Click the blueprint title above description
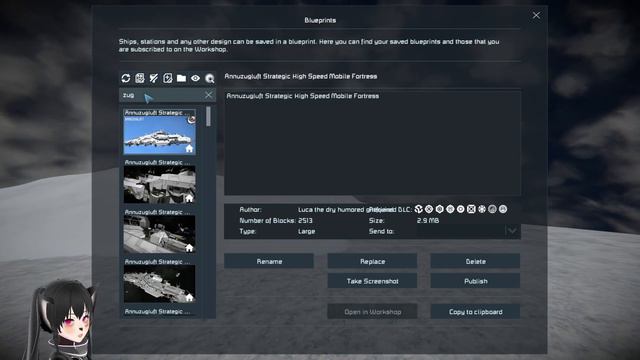This screenshot has height=360, width=640. (x=301, y=76)
